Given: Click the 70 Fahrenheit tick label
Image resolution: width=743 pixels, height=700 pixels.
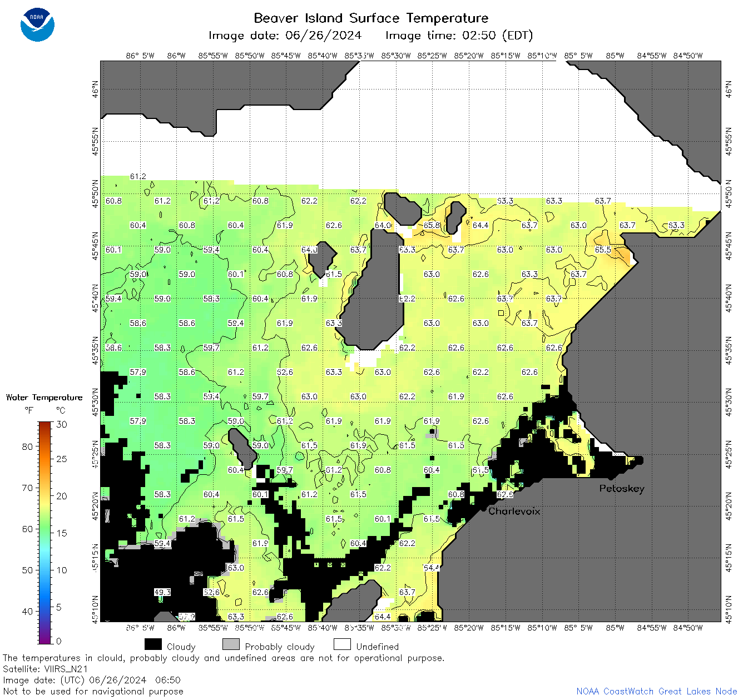Looking at the screenshot, I should tap(27, 488).
